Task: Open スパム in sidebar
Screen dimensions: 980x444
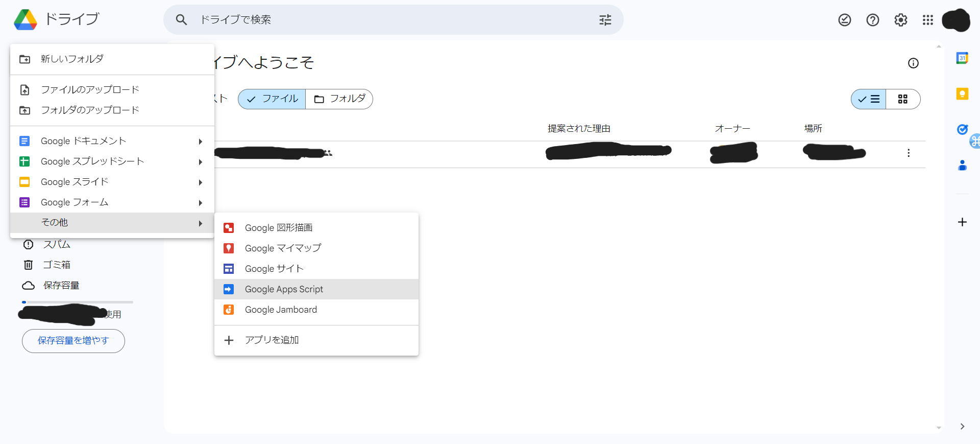Action: [57, 245]
